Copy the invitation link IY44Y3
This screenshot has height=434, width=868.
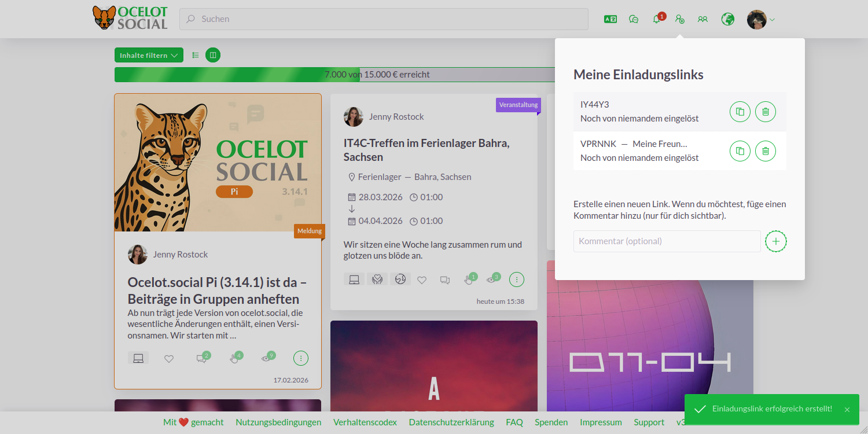coord(740,112)
